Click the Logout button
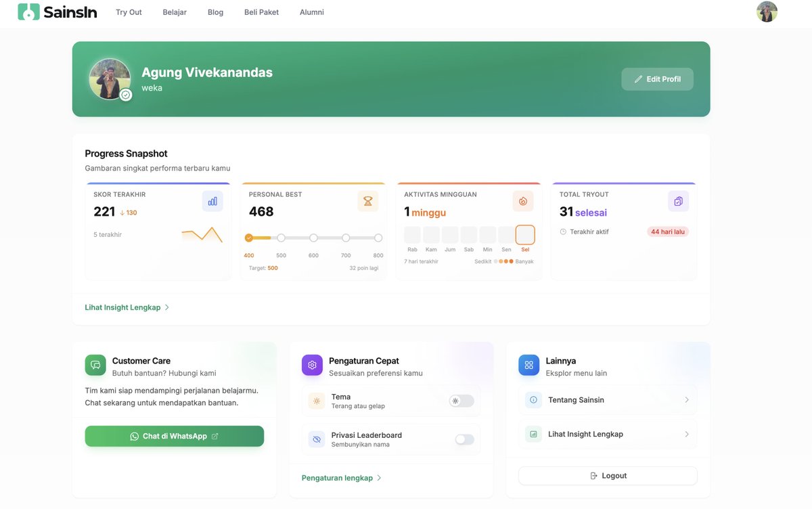812x509 pixels. click(x=608, y=476)
